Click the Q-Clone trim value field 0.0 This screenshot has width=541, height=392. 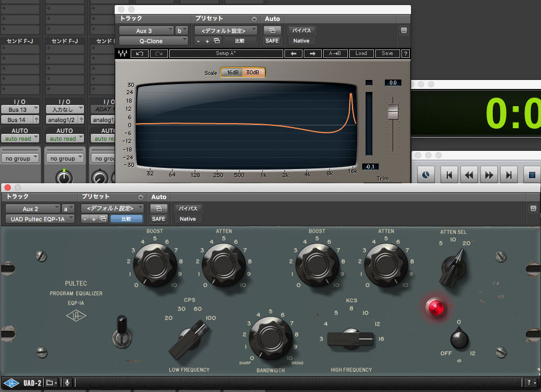point(393,83)
